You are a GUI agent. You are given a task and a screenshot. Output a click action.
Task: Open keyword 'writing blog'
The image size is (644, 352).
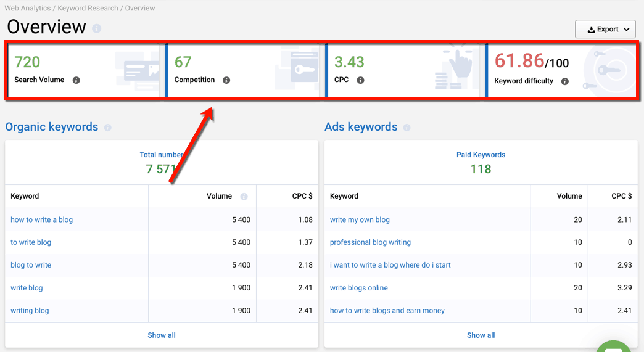pos(30,311)
